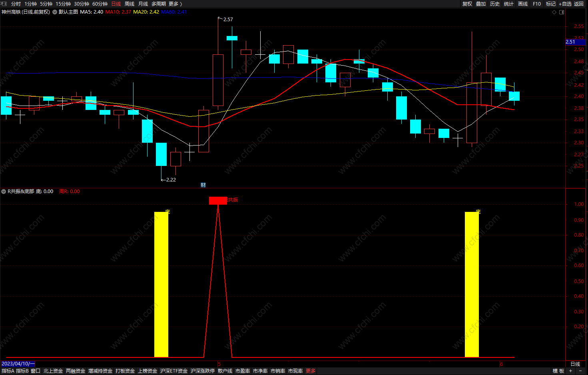This screenshot has width=588, height=375.
Task: Select 市现率 indicator
Action: [295, 371]
